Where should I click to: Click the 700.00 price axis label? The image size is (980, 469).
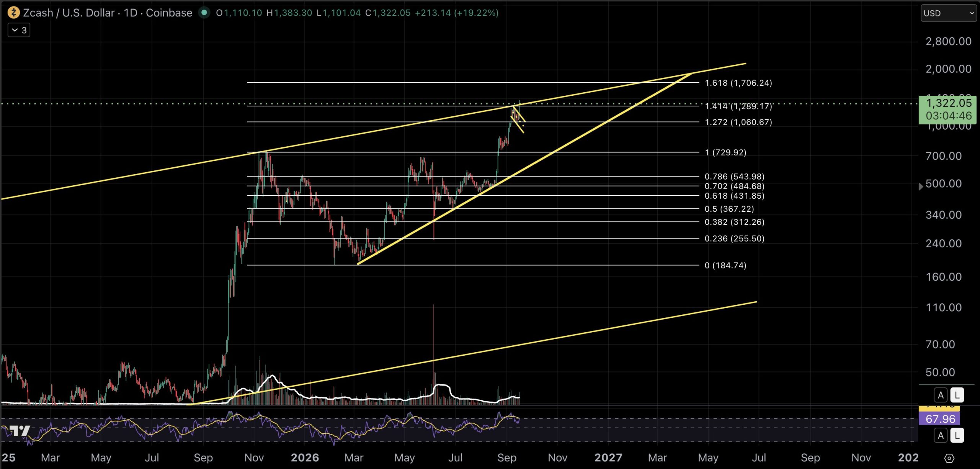pyautogui.click(x=943, y=156)
